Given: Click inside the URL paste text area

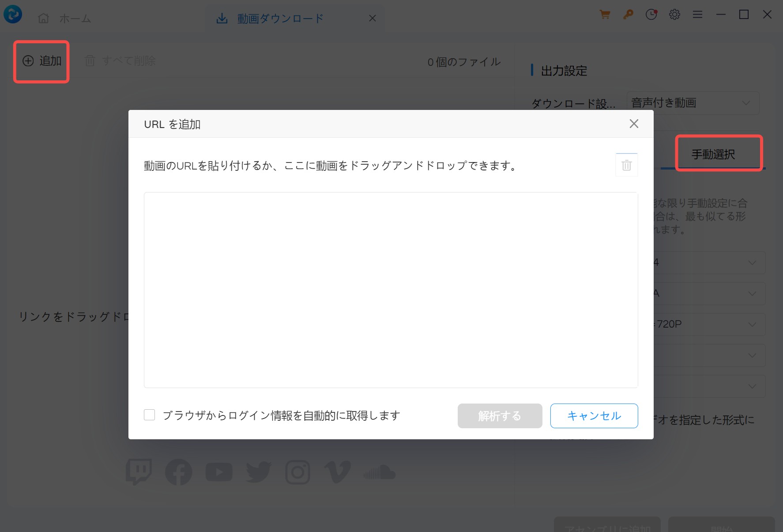Looking at the screenshot, I should pos(391,290).
